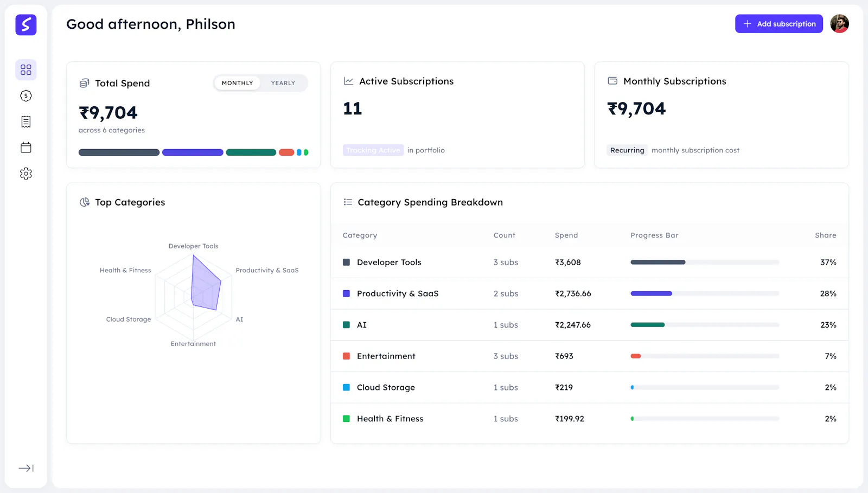Click Health & Fitness row color square

click(346, 419)
